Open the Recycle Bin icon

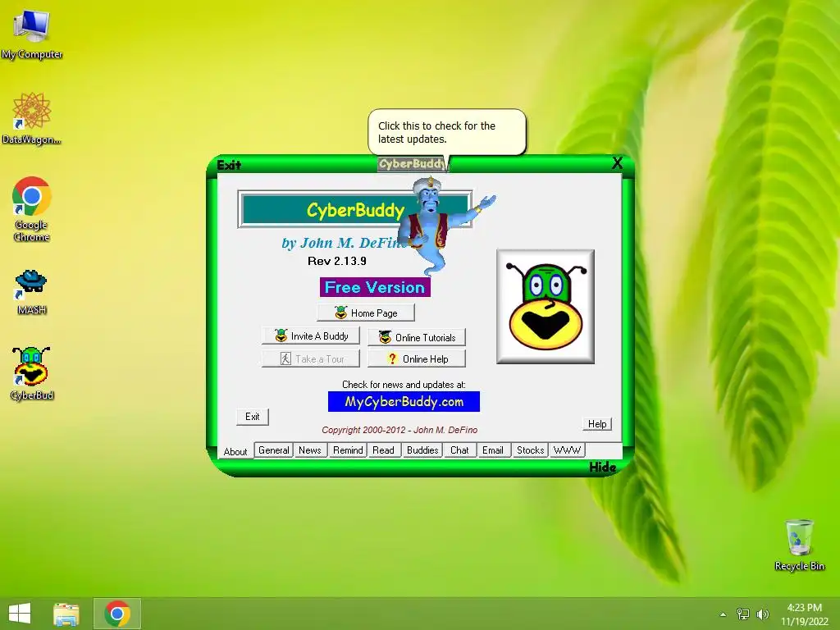click(799, 545)
